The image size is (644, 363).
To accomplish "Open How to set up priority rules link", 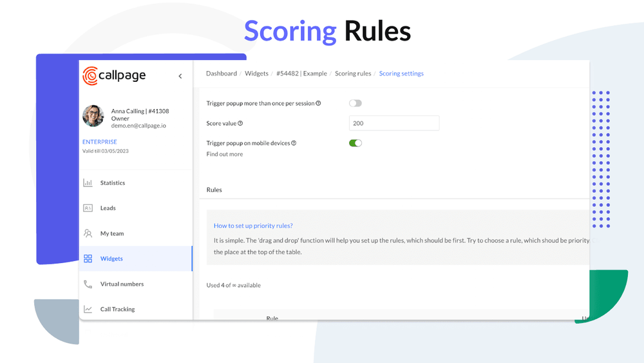I will 253,226.
